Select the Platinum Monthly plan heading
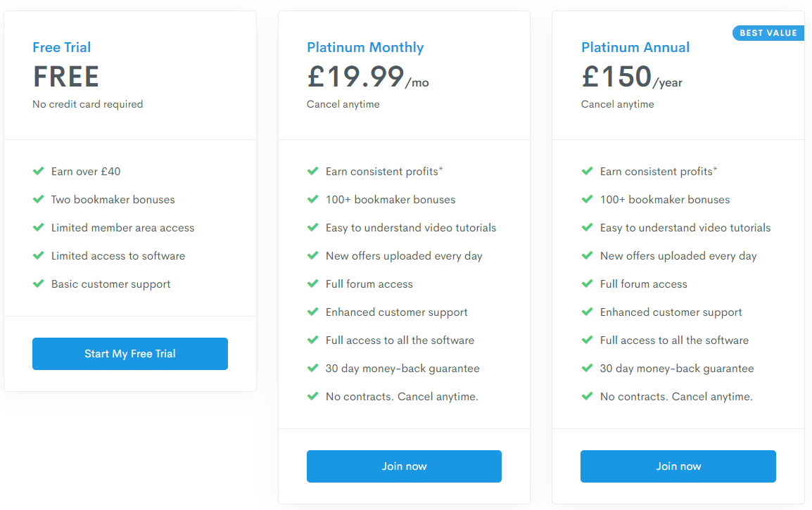Screen dimensions: 812x510 365,47
